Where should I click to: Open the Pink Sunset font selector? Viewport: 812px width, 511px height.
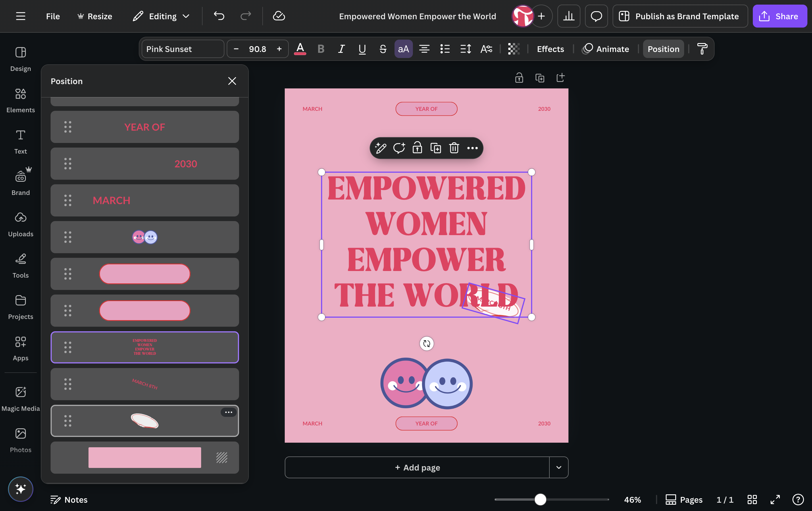183,49
